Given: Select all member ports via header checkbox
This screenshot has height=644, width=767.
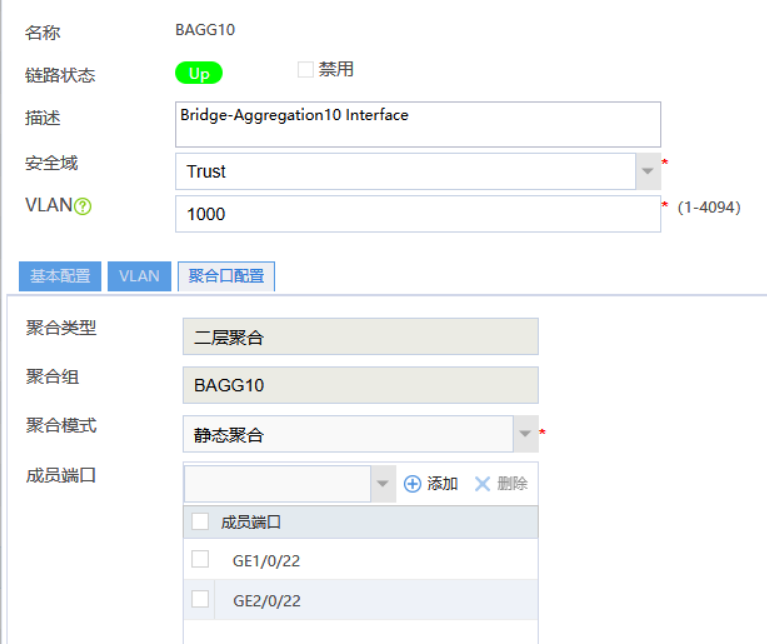Looking at the screenshot, I should [x=200, y=521].
